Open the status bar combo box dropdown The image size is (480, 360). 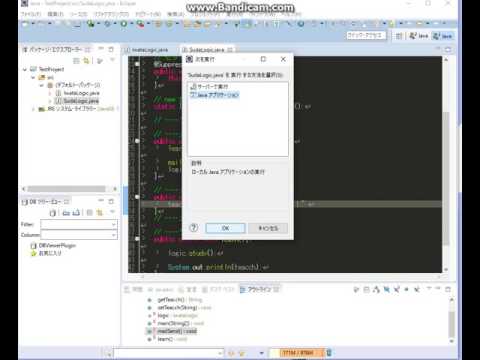click(x=220, y=353)
